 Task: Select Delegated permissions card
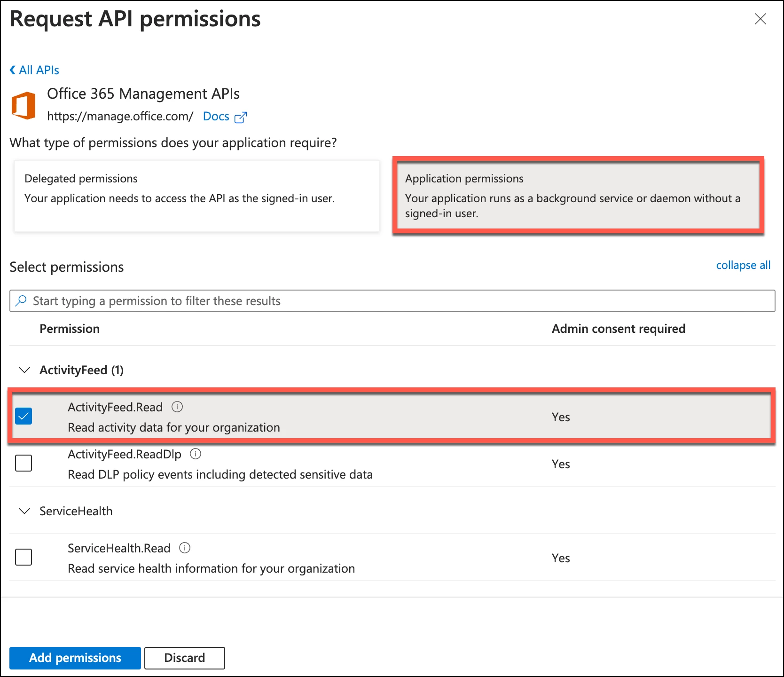(197, 196)
